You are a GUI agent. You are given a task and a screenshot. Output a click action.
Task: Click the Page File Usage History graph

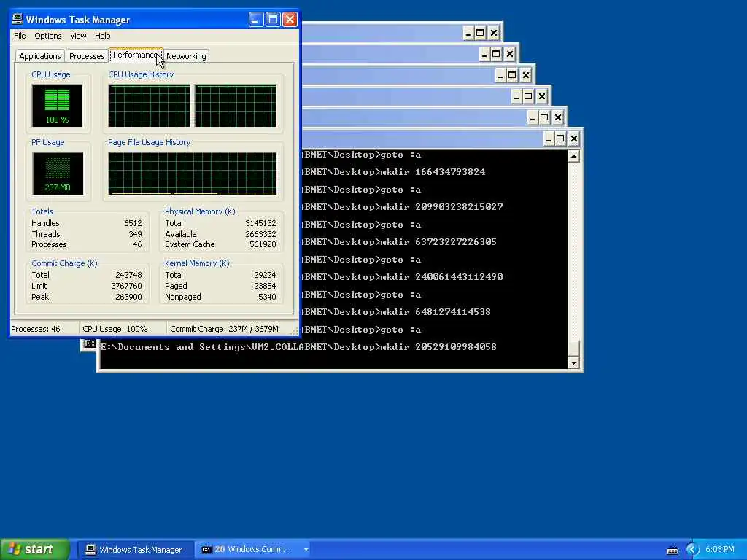pyautogui.click(x=193, y=174)
